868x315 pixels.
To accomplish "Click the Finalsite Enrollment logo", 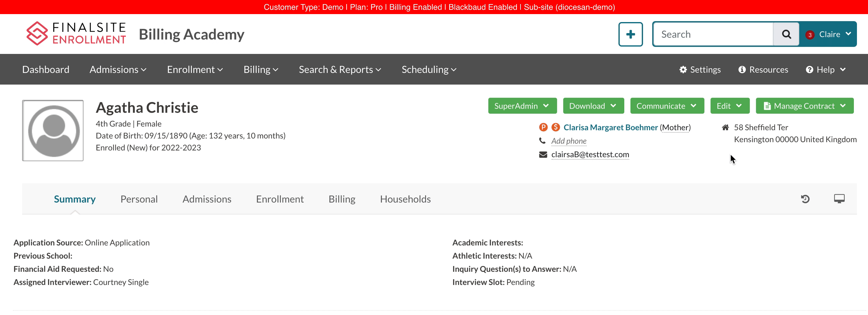I will pyautogui.click(x=76, y=34).
